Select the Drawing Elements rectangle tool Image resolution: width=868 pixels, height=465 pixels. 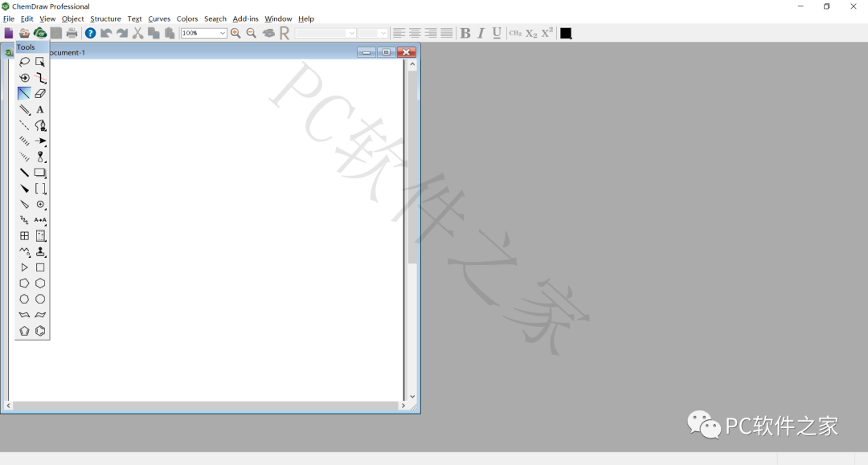pos(40,173)
